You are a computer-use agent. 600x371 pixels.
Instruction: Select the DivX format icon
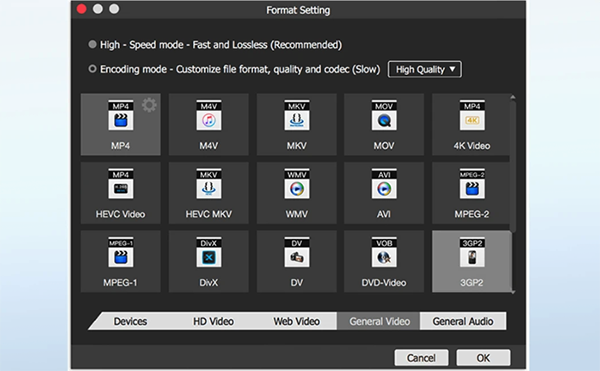209,252
